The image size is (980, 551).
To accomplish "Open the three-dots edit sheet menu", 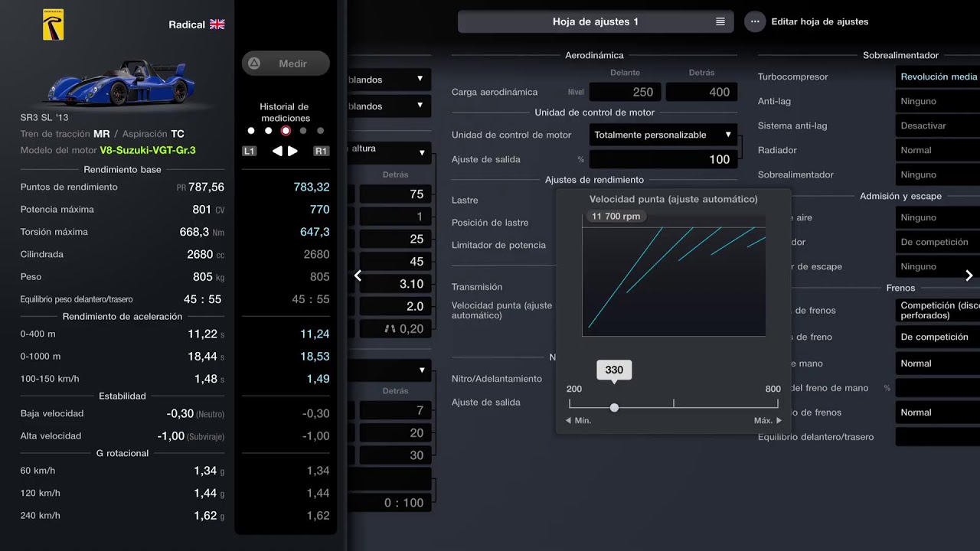I will point(755,21).
